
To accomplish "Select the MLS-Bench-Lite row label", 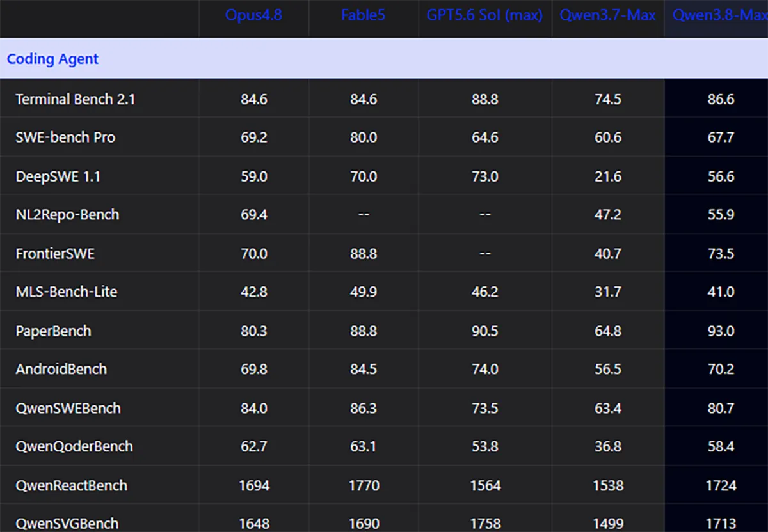I will [67, 292].
